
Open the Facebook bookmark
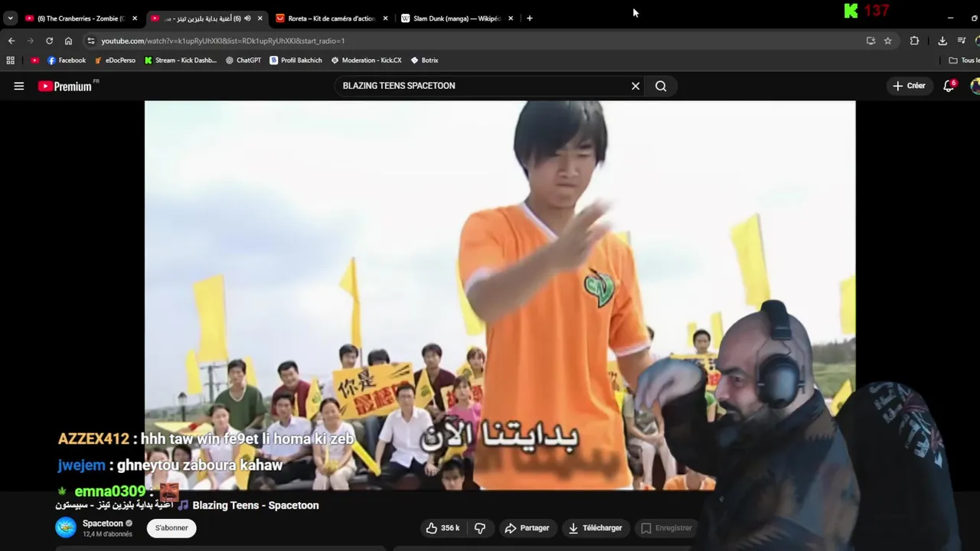tap(67, 60)
